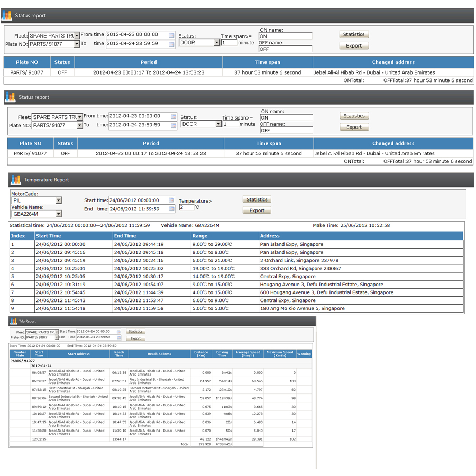This screenshot has width=476, height=476.
Task: Click the End Time column header in the temperature table
Action: tap(152, 236)
